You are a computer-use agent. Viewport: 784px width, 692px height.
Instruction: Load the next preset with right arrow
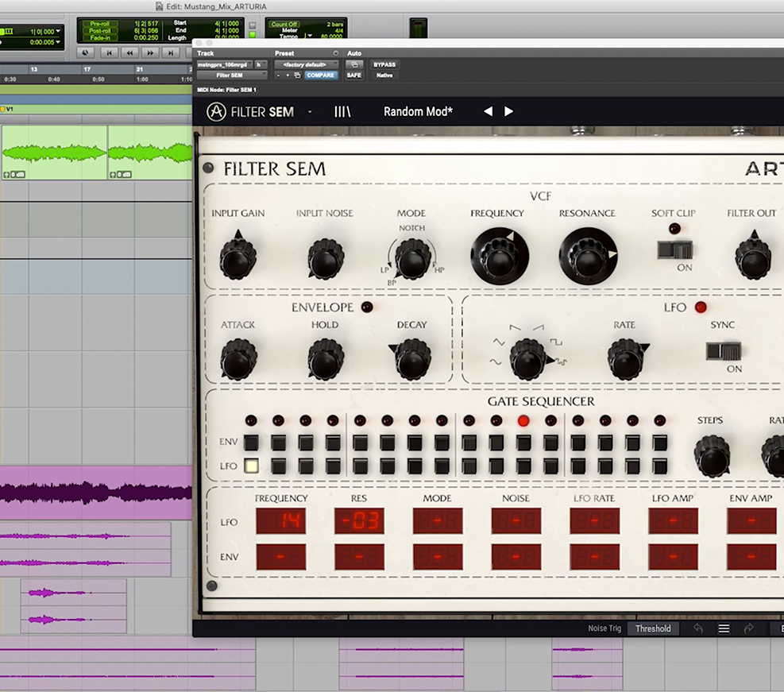point(508,111)
